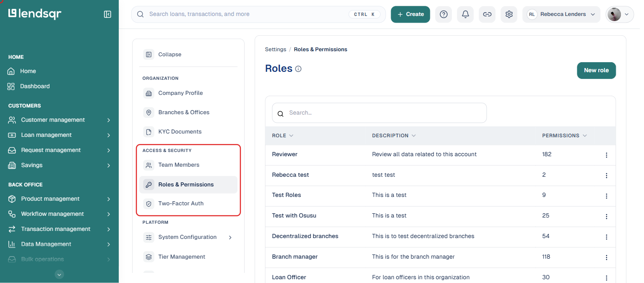Viewport: 644px width, 283px height.
Task: Open user avatar profile dropdown
Action: point(620,14)
